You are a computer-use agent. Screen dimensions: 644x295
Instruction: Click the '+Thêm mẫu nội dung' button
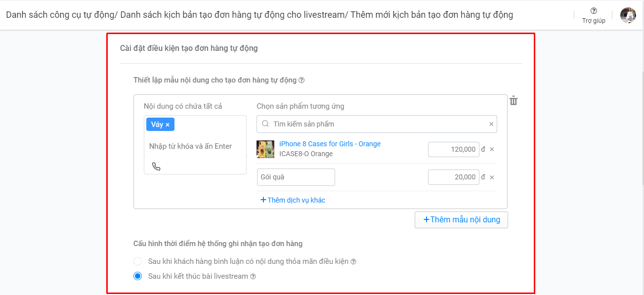pyautogui.click(x=461, y=219)
